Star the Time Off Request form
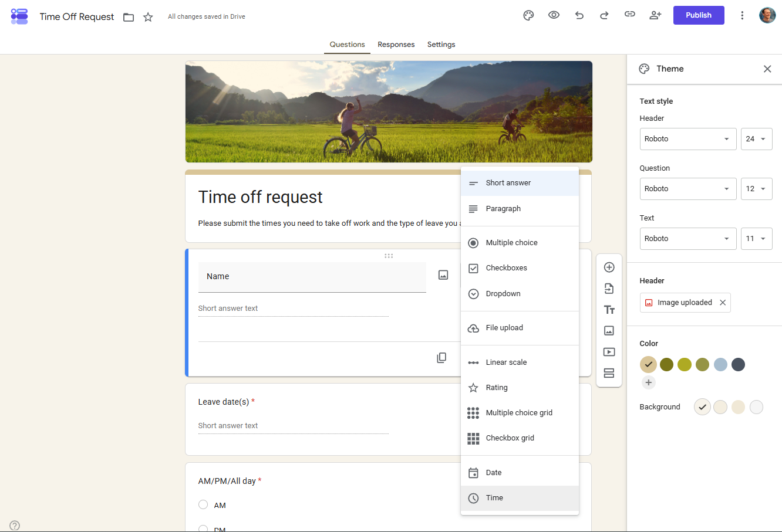782x532 pixels. 148,17
